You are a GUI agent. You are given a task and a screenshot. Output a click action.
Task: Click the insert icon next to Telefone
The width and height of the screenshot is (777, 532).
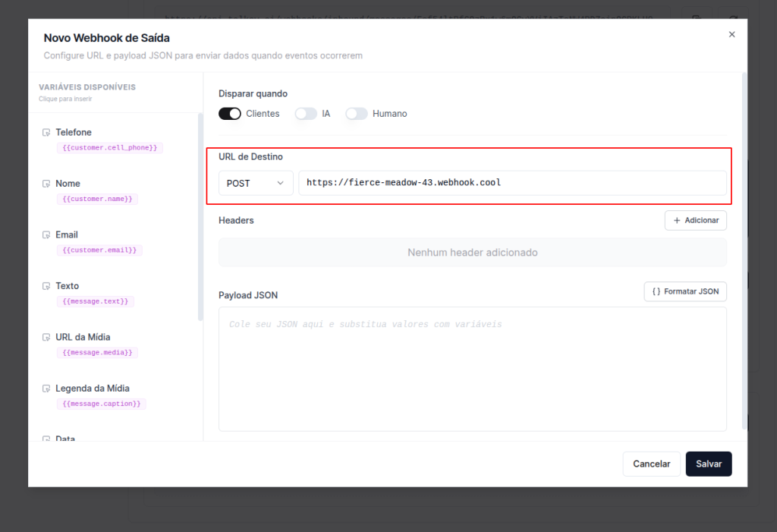pyautogui.click(x=46, y=133)
